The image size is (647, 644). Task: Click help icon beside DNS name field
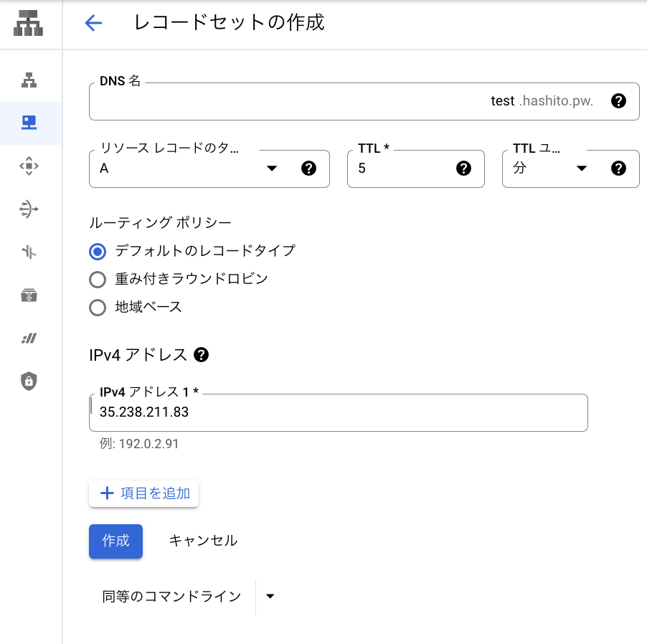click(618, 101)
